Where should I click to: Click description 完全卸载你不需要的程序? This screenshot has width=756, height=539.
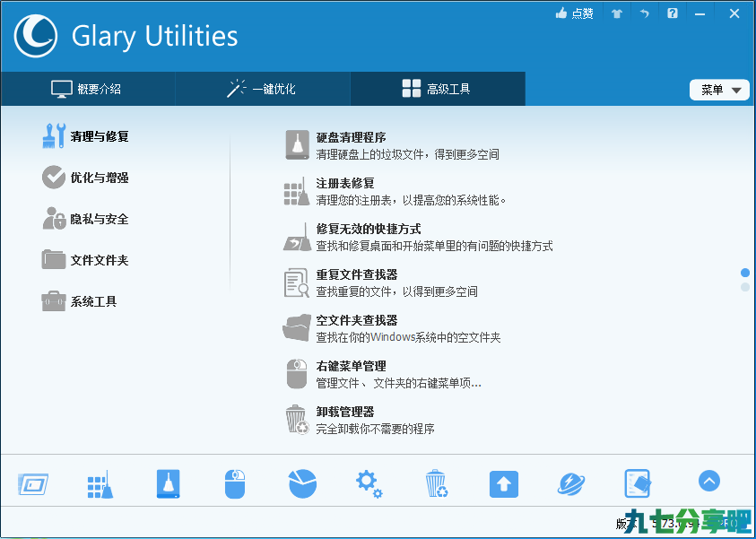click(376, 429)
